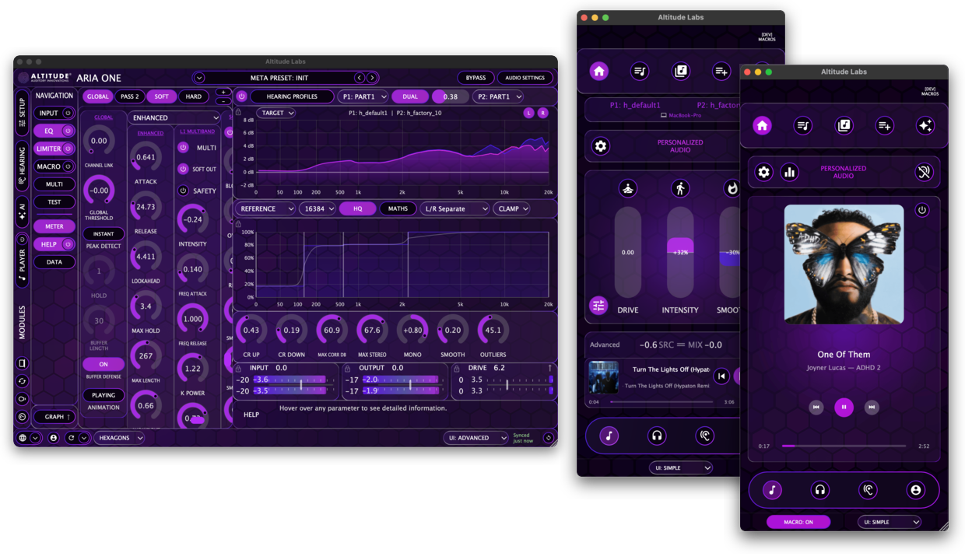The width and height of the screenshot is (965, 560).
Task: Switch to SETUP vertical tab
Action: pyautogui.click(x=22, y=113)
